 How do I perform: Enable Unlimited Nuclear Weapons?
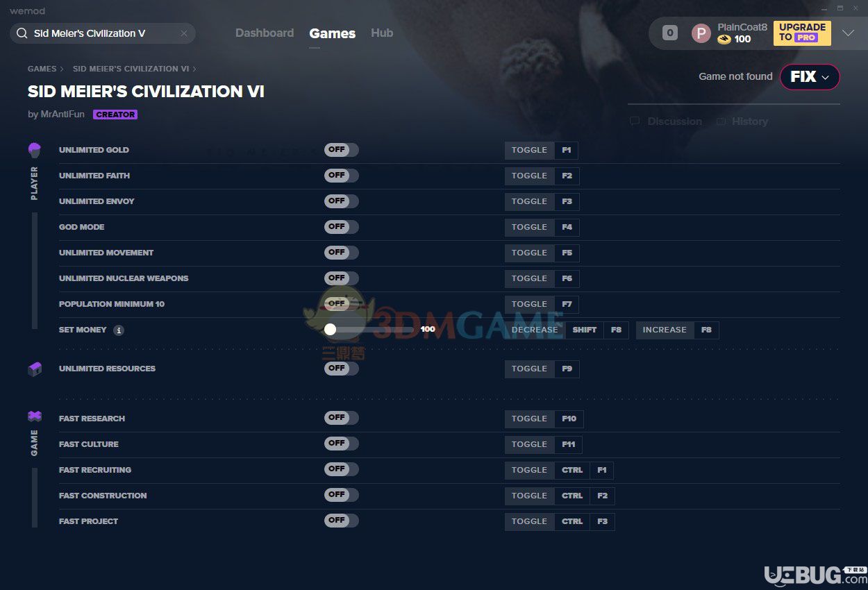(342, 278)
